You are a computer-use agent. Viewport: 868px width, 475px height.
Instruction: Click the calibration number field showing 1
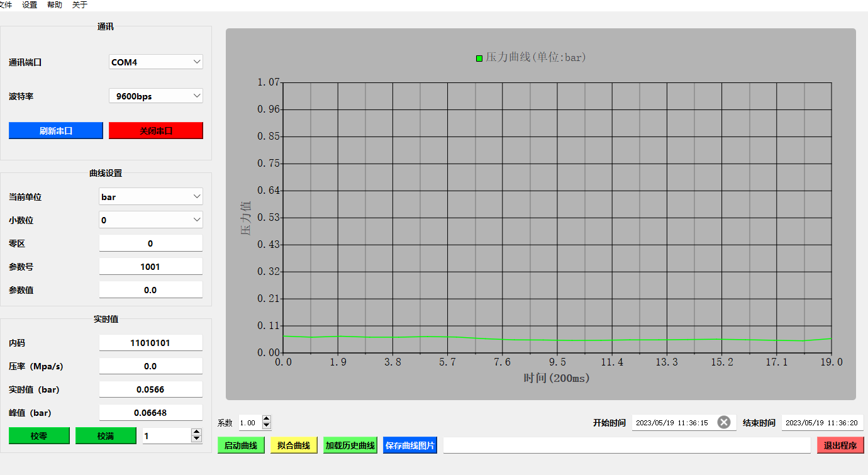167,435
